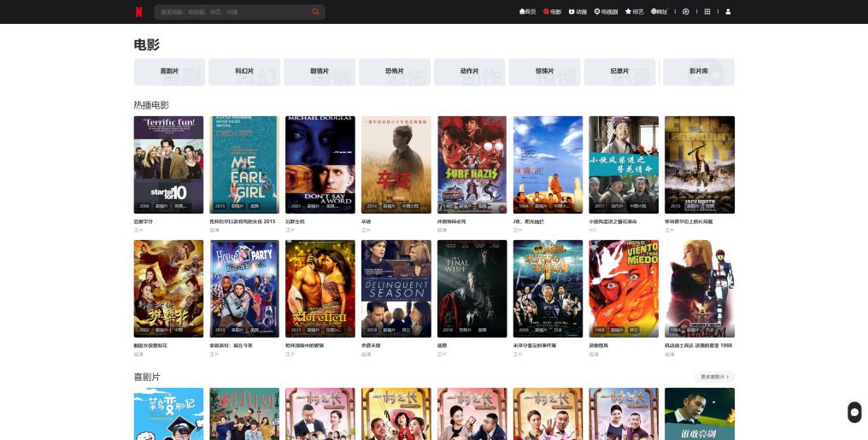The width and height of the screenshot is (868, 440).
Task: Open the Don't Say a Word poster
Action: [x=320, y=164]
